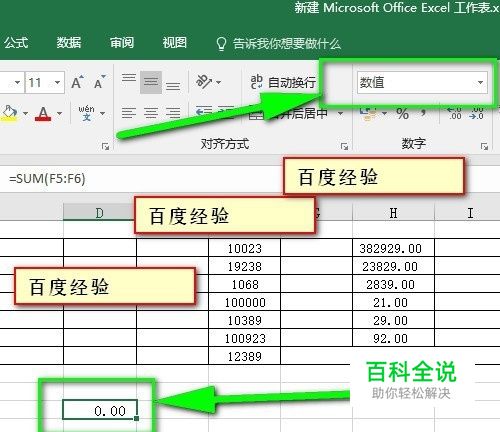Expand the font color dropdown arrow

[x=59, y=113]
